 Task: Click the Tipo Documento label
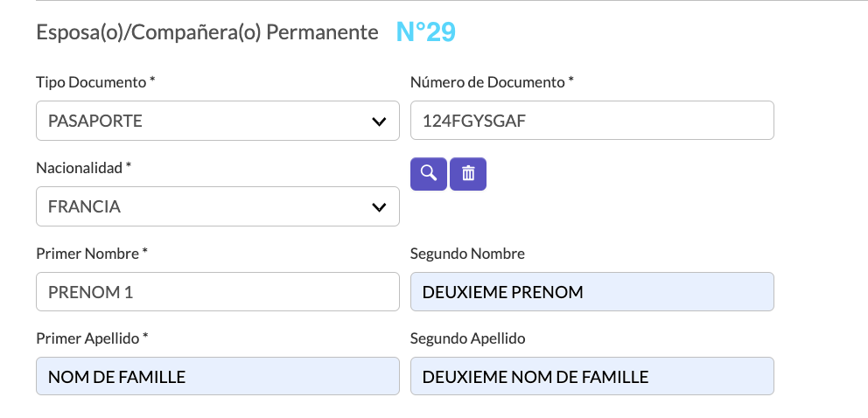coord(95,82)
